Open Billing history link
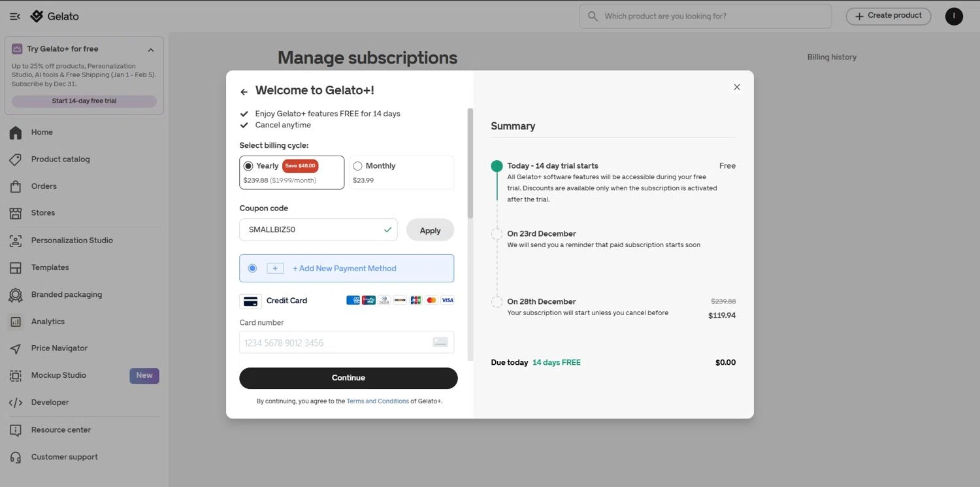The width and height of the screenshot is (980, 487). [x=832, y=58]
